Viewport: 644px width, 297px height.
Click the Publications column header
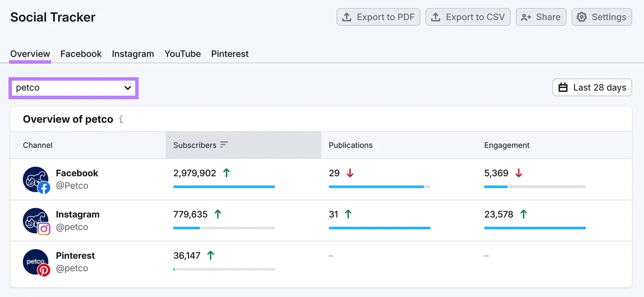pyautogui.click(x=350, y=145)
